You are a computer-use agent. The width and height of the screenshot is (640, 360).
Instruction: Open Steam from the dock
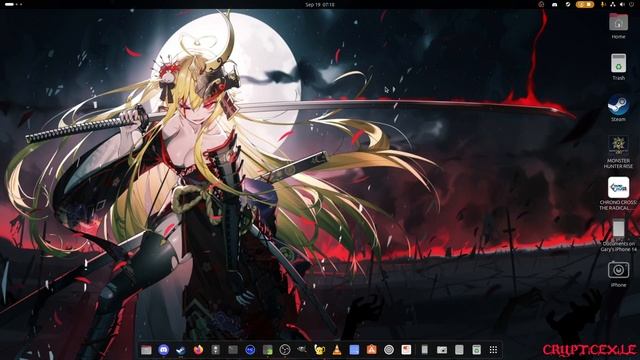pyautogui.click(x=181, y=350)
